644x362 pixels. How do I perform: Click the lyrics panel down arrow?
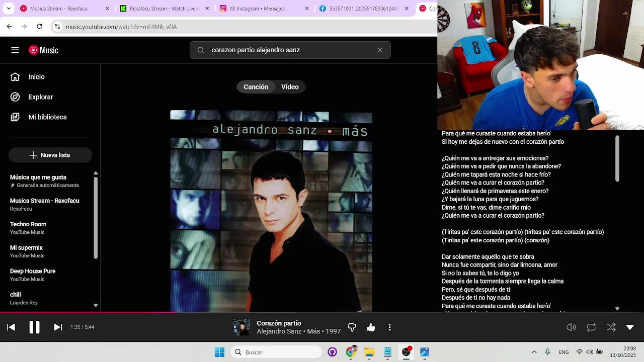coord(617,309)
